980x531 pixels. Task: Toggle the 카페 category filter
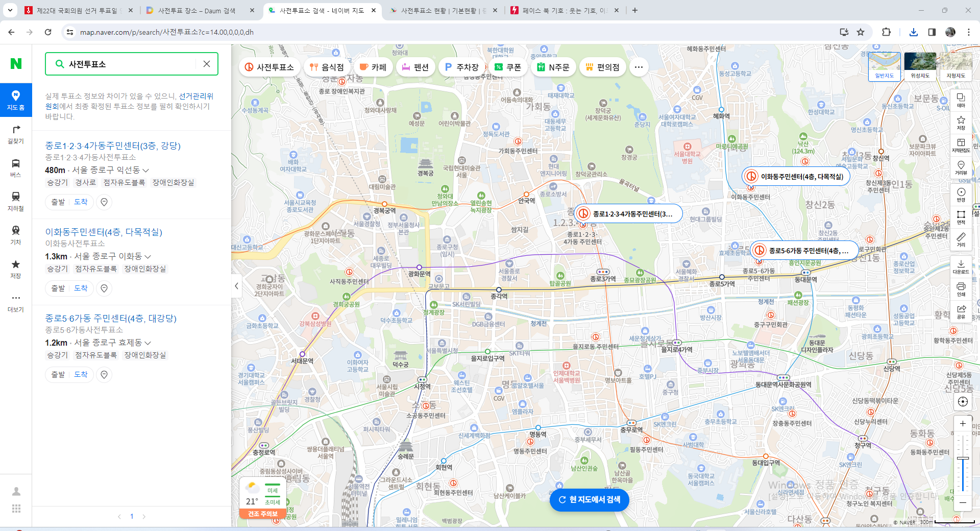point(373,66)
